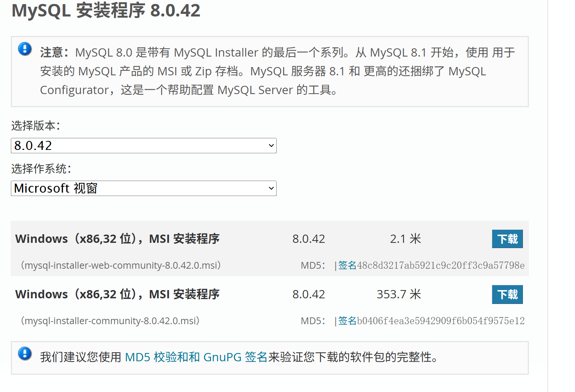575x392 pixels.
Task: Click 下载 for the 2.1 米 web installer
Action: click(507, 239)
